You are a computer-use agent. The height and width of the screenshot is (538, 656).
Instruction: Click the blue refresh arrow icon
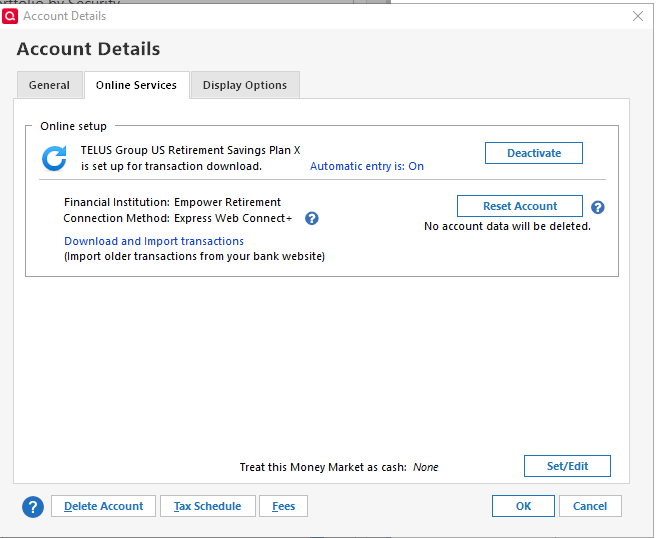(x=54, y=158)
